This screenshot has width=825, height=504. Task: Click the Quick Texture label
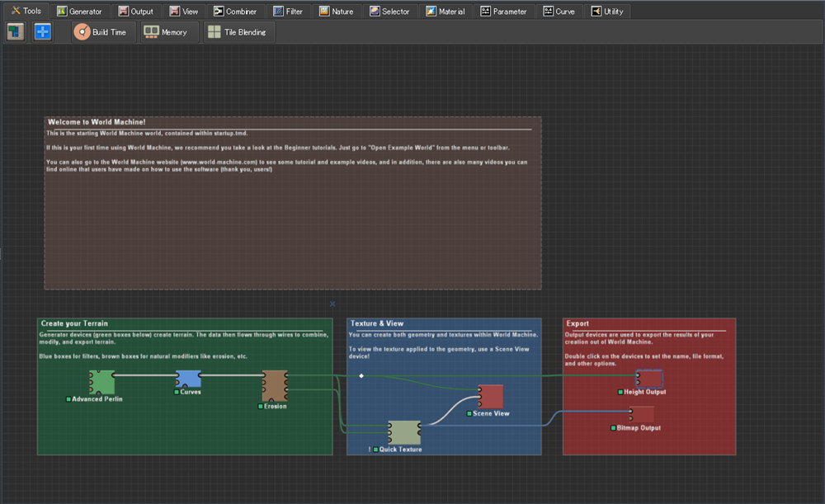point(400,450)
